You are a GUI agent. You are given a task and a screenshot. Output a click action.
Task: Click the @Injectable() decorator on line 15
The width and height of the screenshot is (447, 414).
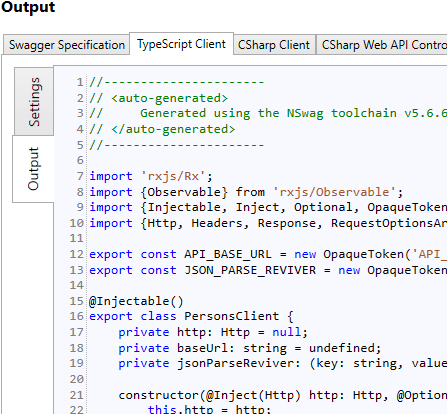pos(136,301)
